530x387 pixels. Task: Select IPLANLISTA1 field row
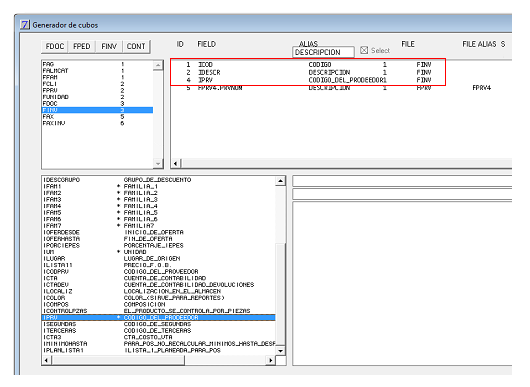pyautogui.click(x=159, y=350)
